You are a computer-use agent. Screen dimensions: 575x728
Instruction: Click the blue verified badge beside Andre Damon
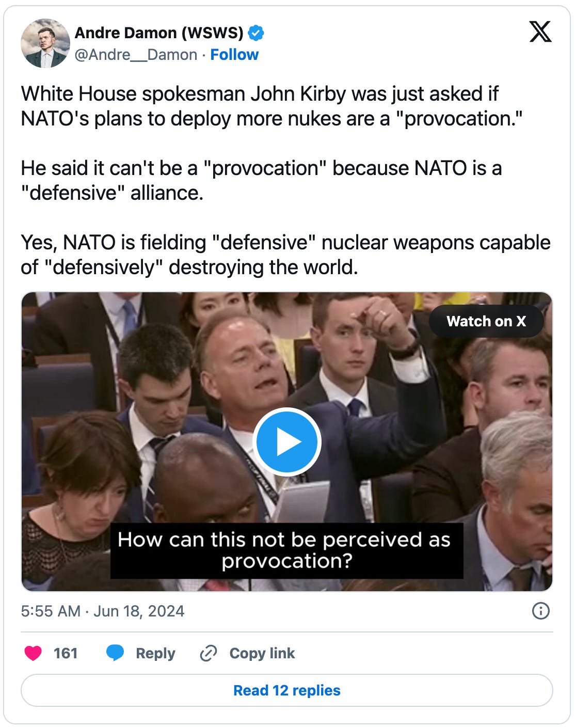pyautogui.click(x=254, y=32)
